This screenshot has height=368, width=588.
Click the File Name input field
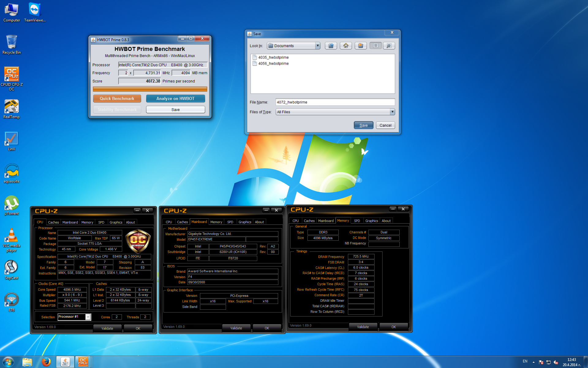(x=335, y=102)
